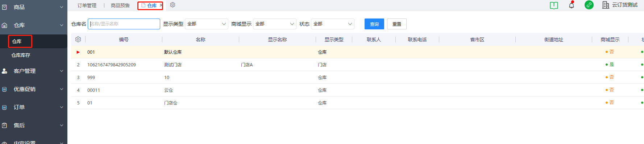Open 仓库库存 in the sidebar

(x=21, y=55)
